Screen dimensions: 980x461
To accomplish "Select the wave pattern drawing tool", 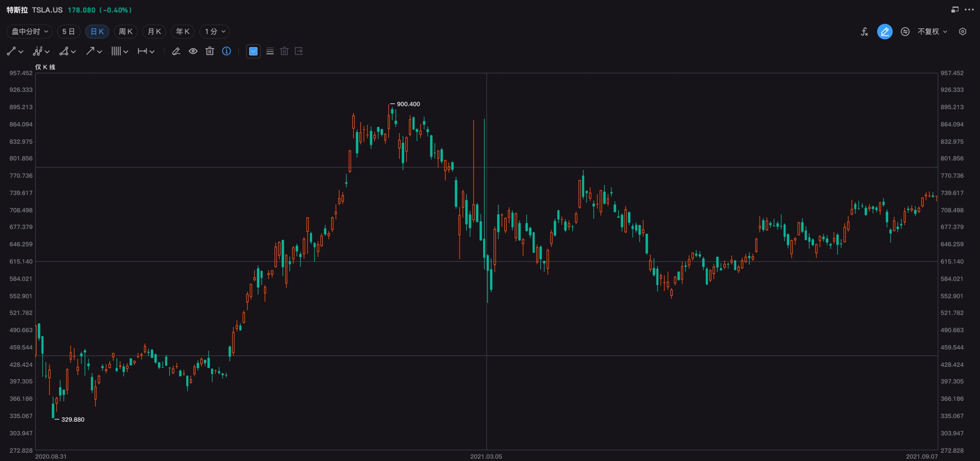I will point(38,51).
